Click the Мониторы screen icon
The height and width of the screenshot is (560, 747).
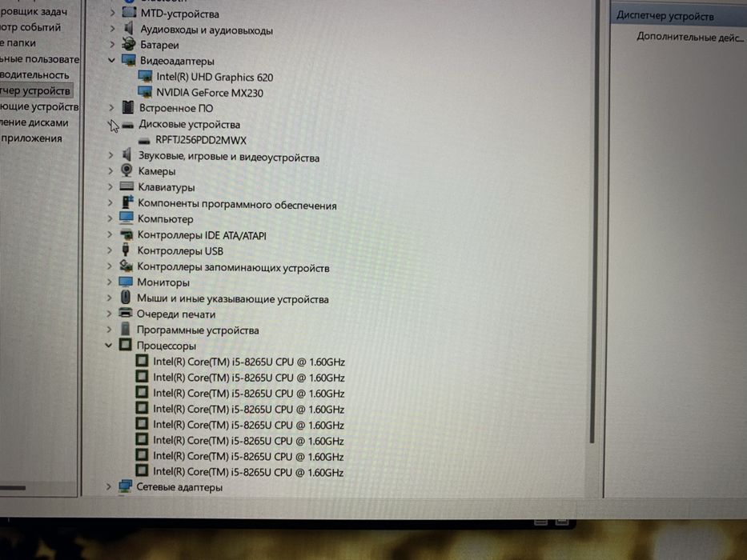[126, 282]
